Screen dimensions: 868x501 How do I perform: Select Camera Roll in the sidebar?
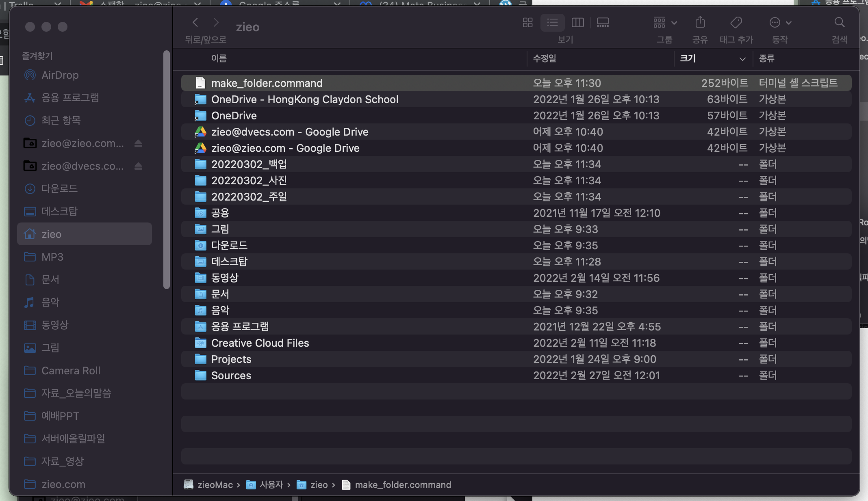(x=71, y=371)
